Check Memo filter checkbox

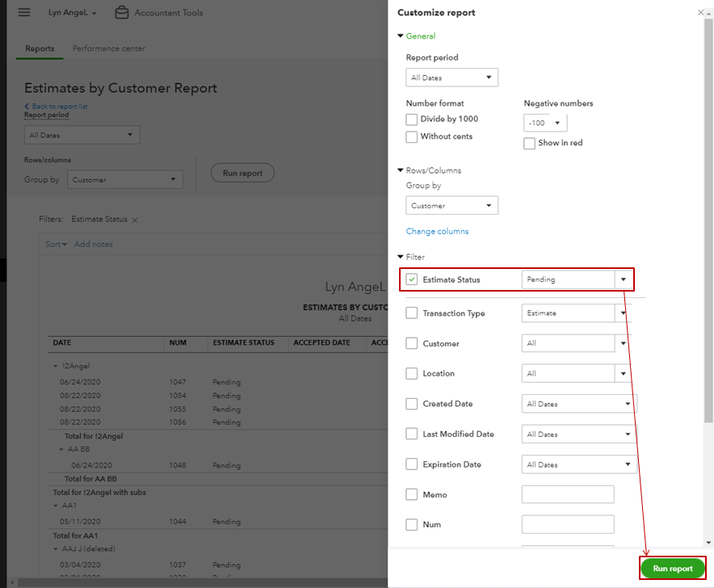coord(411,494)
